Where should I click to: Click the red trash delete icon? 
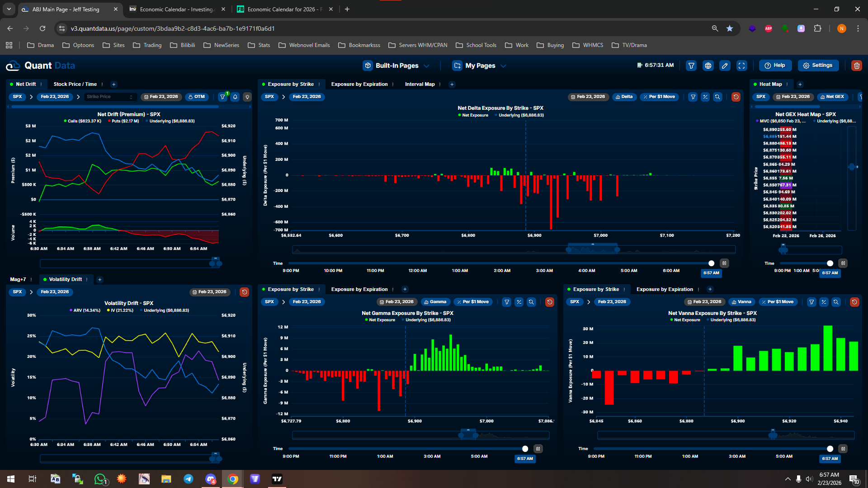click(x=856, y=66)
